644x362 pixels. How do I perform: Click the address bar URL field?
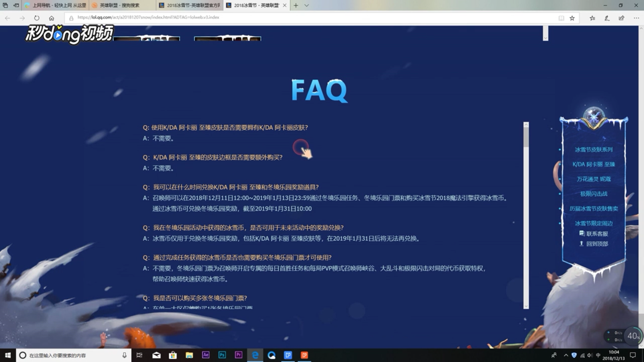click(x=312, y=18)
